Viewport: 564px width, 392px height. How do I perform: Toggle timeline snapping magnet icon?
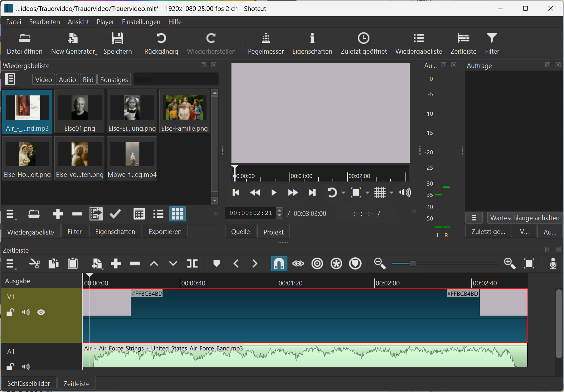pyautogui.click(x=279, y=264)
